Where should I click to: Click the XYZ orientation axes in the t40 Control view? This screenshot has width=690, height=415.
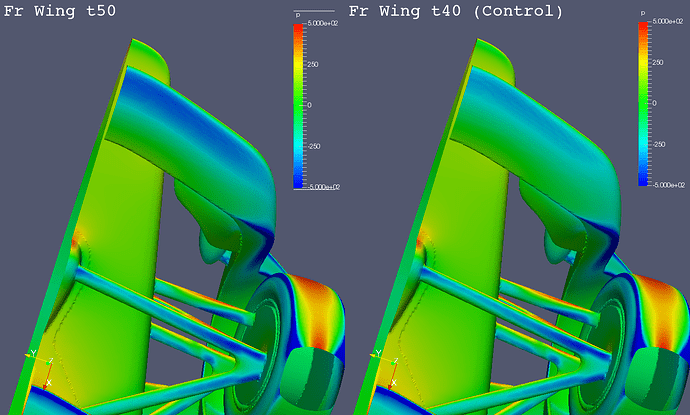point(385,370)
